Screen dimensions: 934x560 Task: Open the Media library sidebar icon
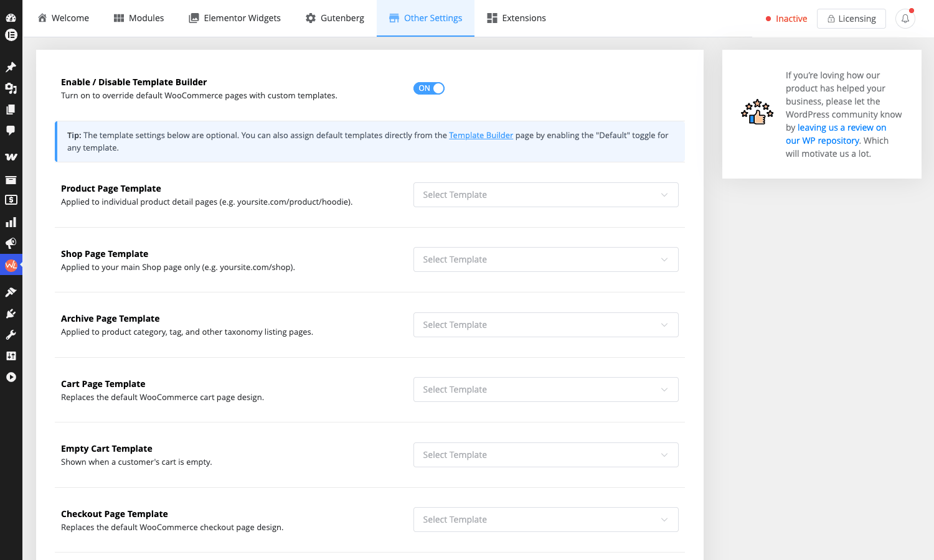[11, 88]
